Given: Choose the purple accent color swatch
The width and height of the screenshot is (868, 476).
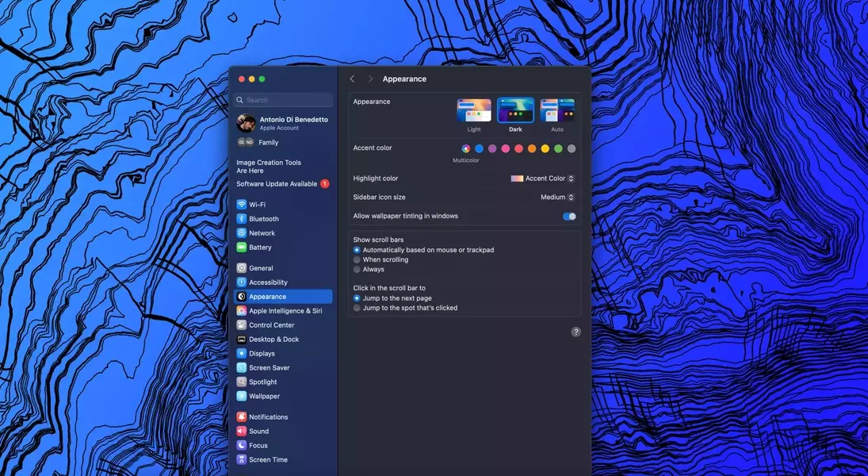Looking at the screenshot, I should [x=492, y=148].
